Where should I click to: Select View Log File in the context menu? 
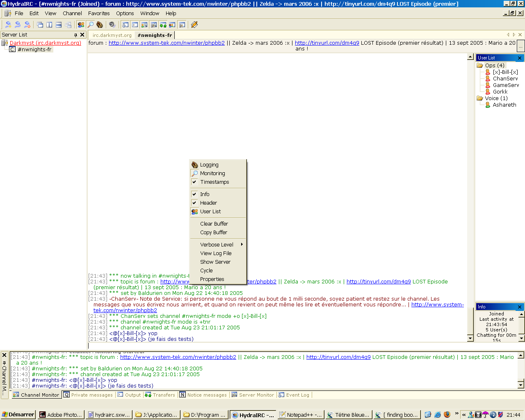tap(218, 253)
